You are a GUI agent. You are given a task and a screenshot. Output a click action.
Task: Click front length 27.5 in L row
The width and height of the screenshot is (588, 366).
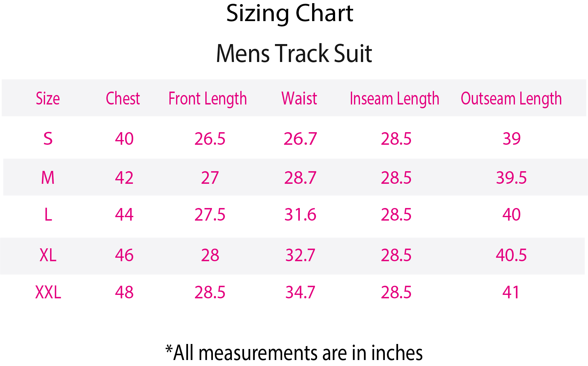tap(210, 215)
